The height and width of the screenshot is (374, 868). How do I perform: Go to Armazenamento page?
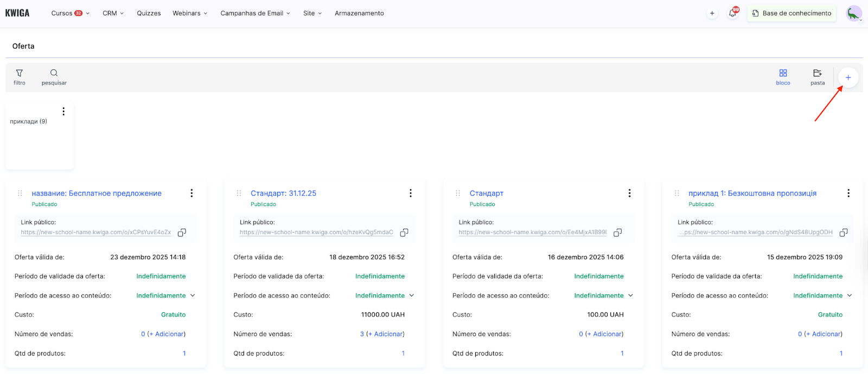point(359,14)
